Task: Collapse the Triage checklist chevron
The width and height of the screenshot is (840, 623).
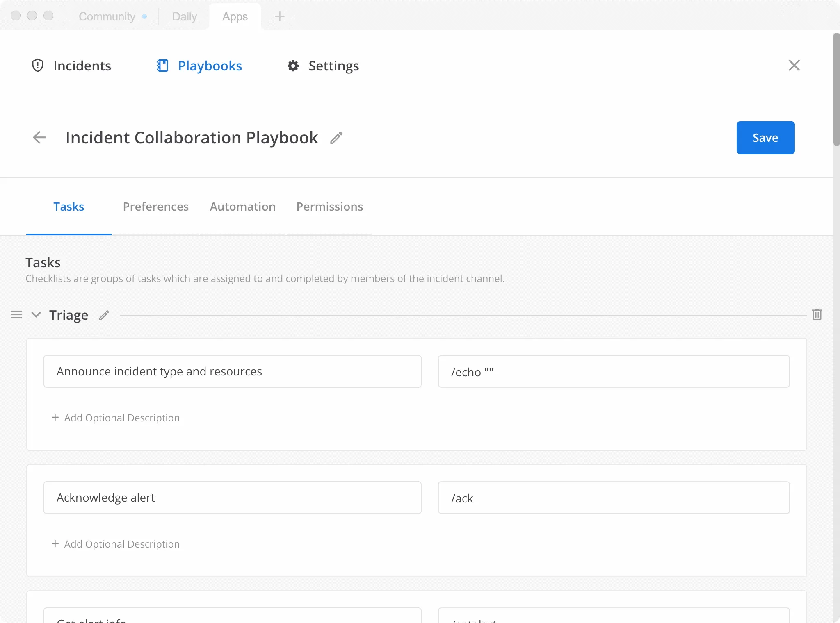Action: (x=36, y=315)
